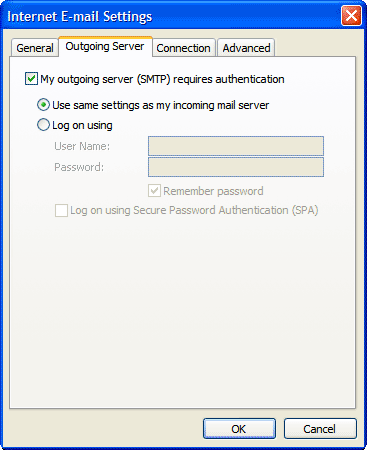Click the 'Log on using' label text
Screen dimensions: 367x450
coord(82,125)
